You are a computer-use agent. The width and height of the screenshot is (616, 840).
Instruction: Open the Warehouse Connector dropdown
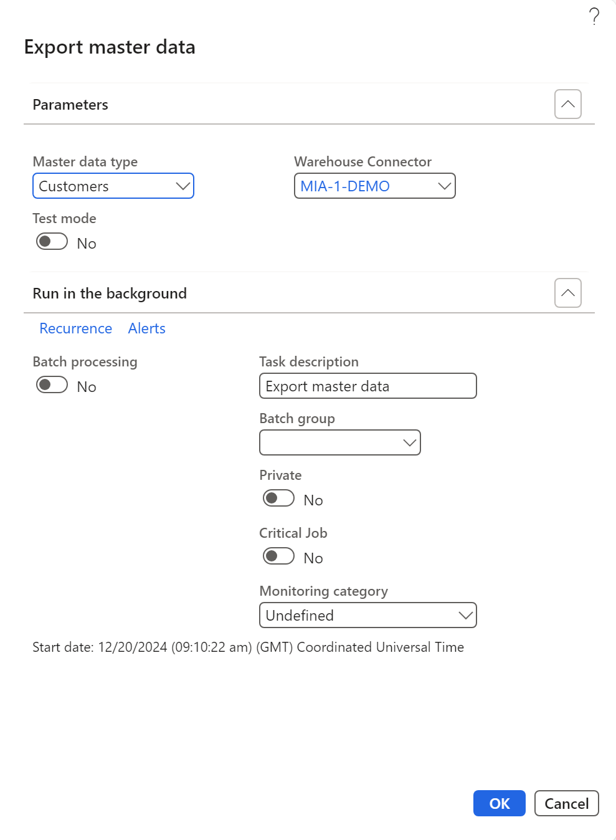(444, 186)
